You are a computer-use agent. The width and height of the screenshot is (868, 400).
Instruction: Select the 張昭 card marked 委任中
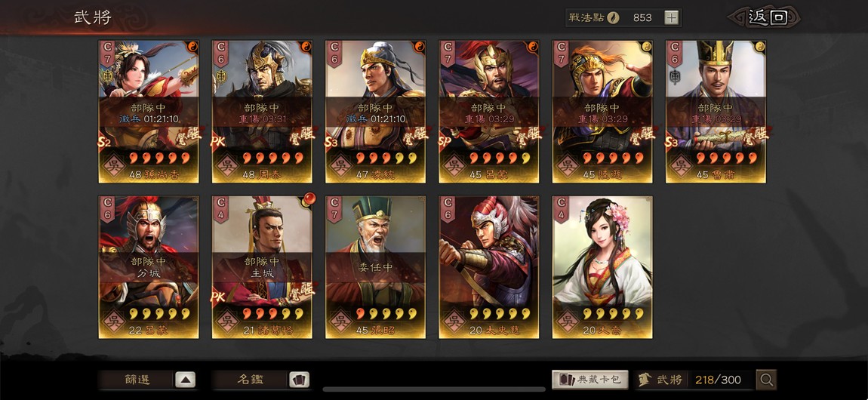coord(375,267)
